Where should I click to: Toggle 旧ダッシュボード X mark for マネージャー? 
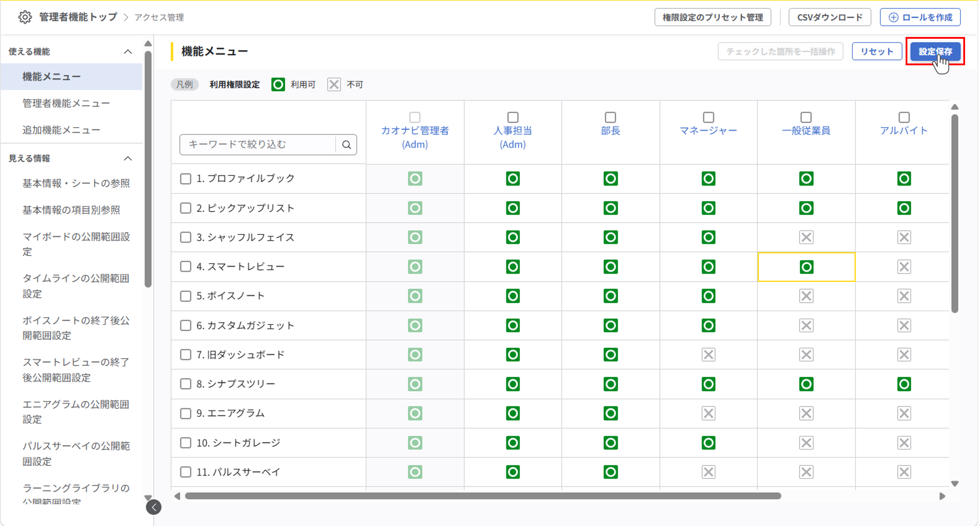click(x=708, y=355)
